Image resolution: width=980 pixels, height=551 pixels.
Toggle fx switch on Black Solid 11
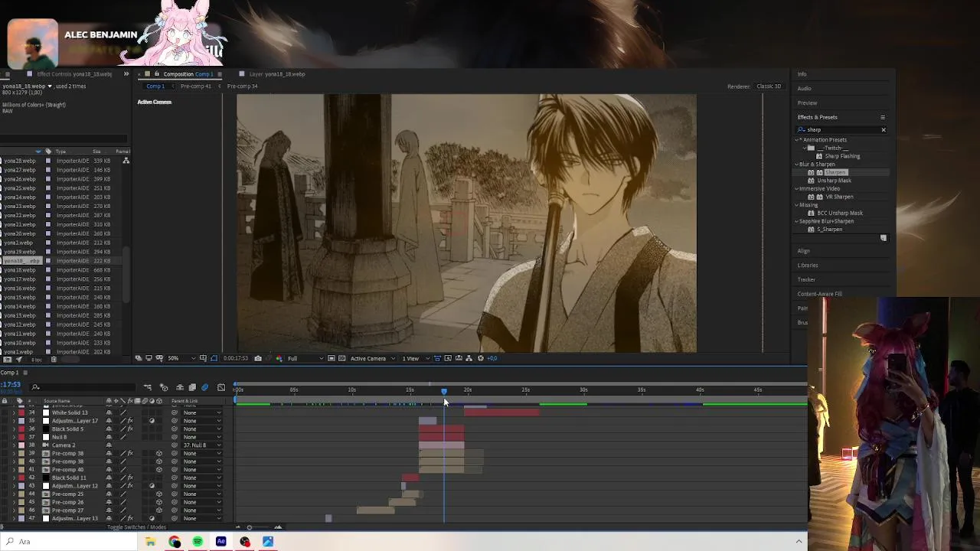pyautogui.click(x=130, y=478)
